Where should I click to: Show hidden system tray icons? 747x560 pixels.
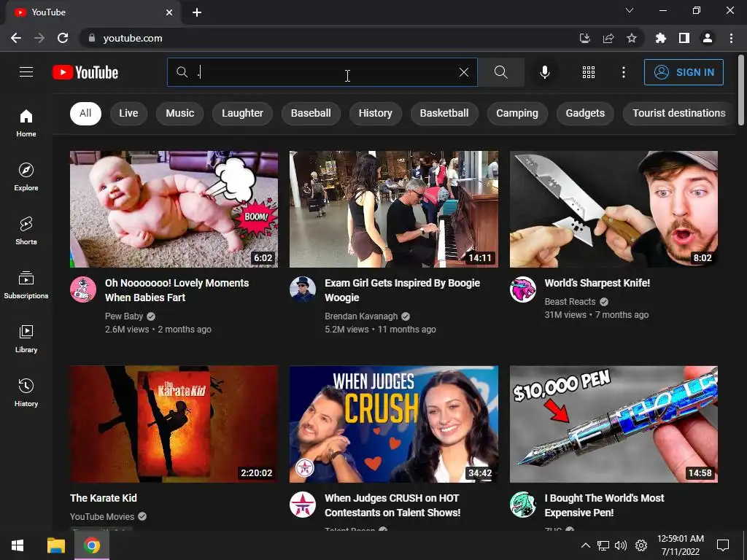(586, 545)
